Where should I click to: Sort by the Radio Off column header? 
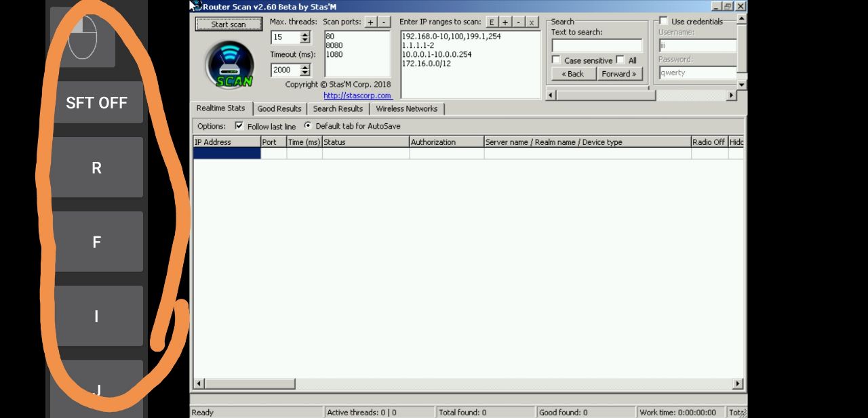[709, 142]
